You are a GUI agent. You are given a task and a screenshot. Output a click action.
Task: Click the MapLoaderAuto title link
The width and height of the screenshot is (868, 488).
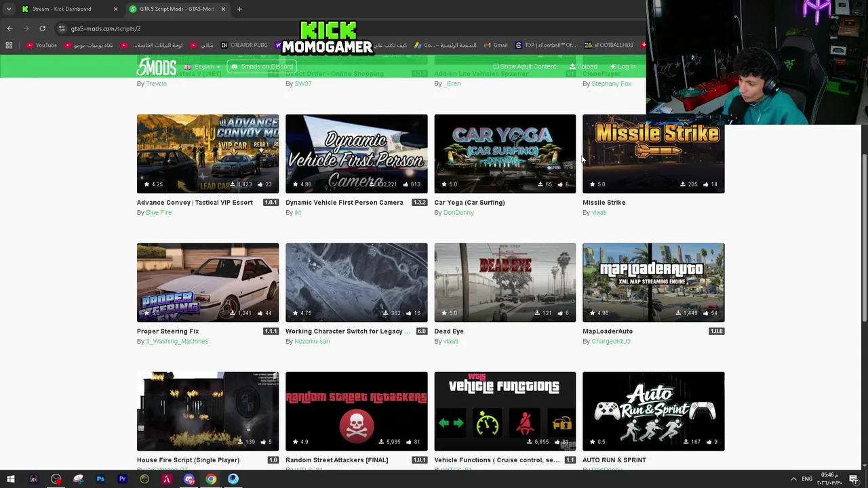coord(608,331)
